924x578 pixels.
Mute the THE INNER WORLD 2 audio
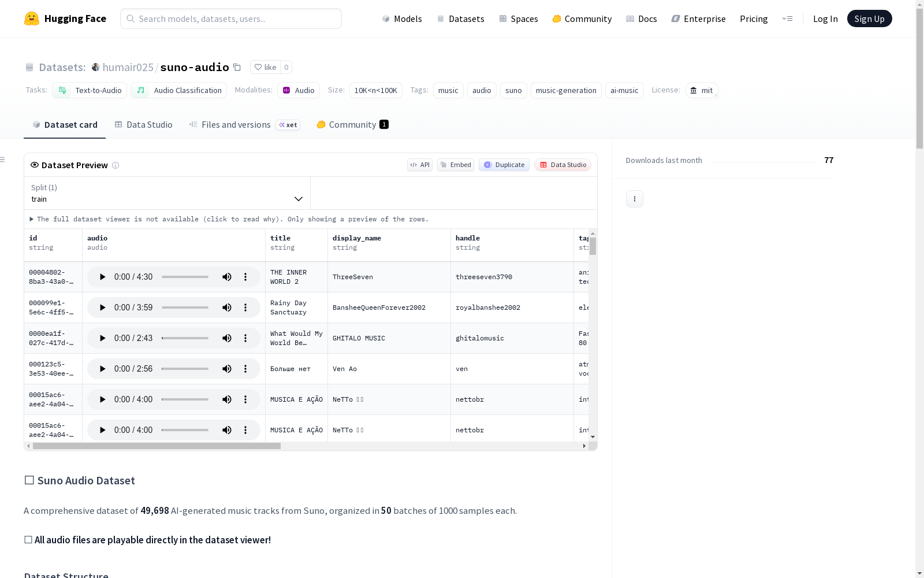pyautogui.click(x=227, y=277)
